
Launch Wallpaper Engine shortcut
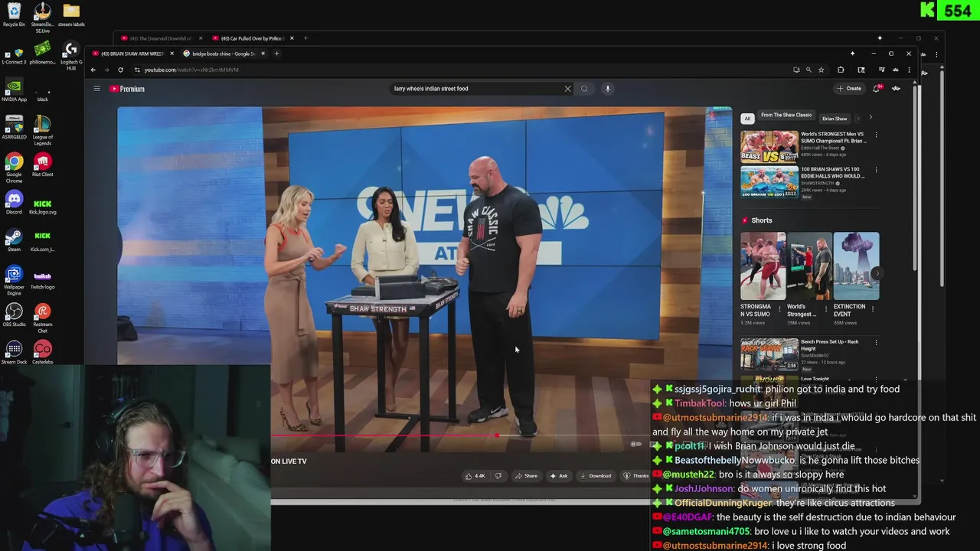[14, 280]
